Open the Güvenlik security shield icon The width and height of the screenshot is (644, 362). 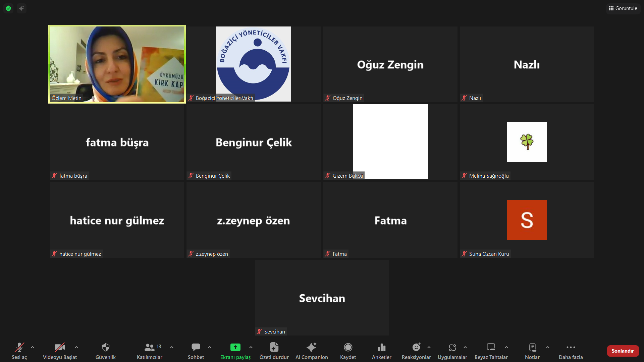[x=105, y=348]
